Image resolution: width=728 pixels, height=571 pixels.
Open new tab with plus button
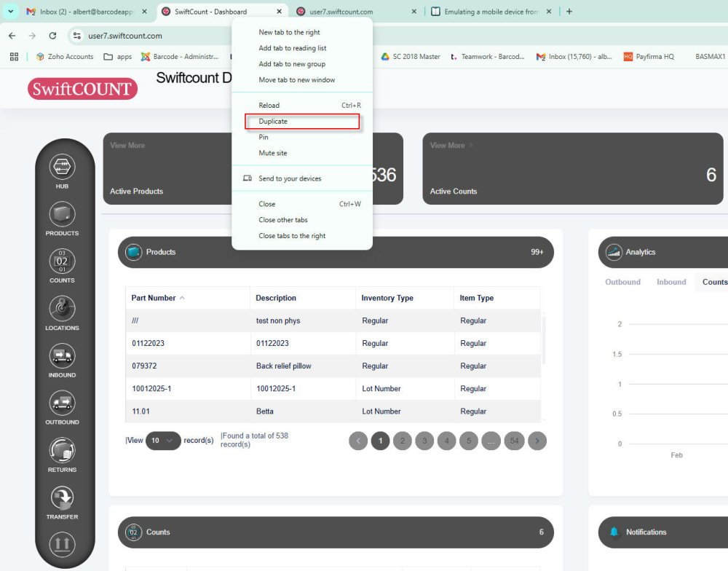[569, 12]
